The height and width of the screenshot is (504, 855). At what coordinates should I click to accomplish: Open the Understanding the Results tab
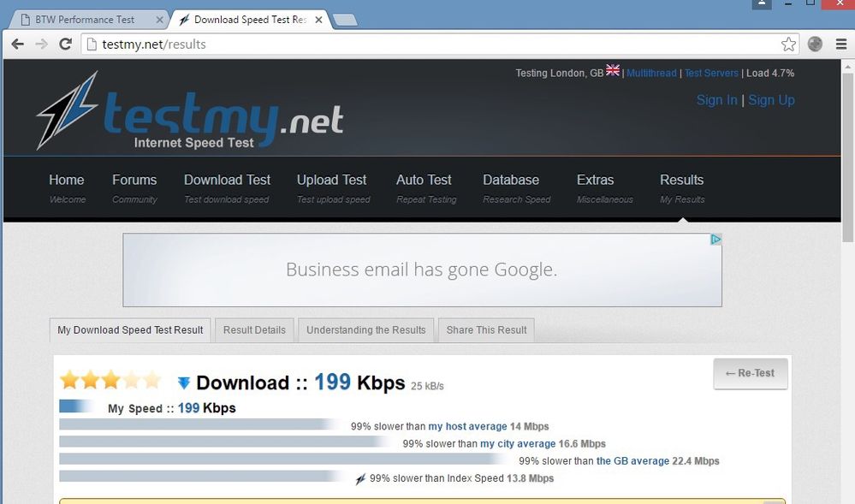coord(366,330)
